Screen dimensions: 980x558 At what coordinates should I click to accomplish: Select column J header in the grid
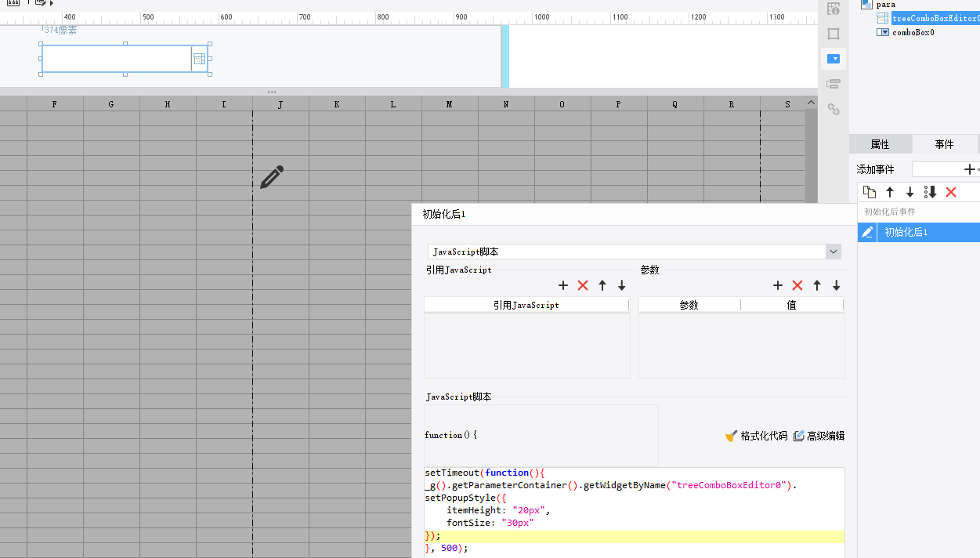tap(280, 103)
